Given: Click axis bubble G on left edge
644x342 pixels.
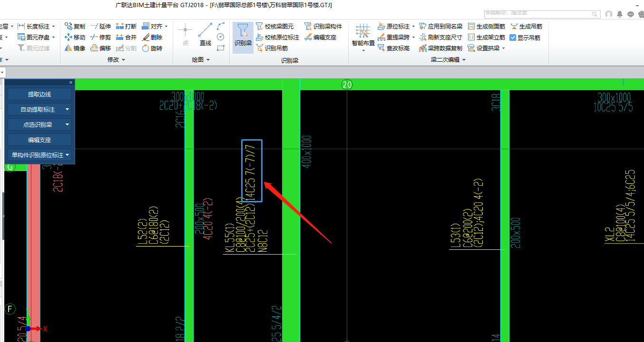Looking at the screenshot, I should point(10,167).
